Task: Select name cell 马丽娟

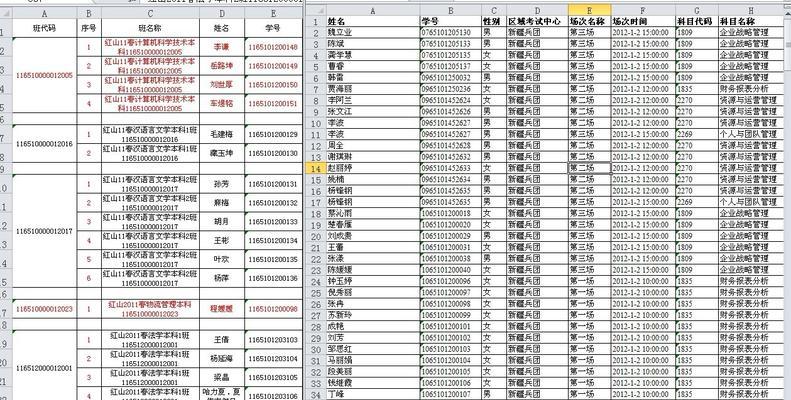Action: (x=373, y=361)
